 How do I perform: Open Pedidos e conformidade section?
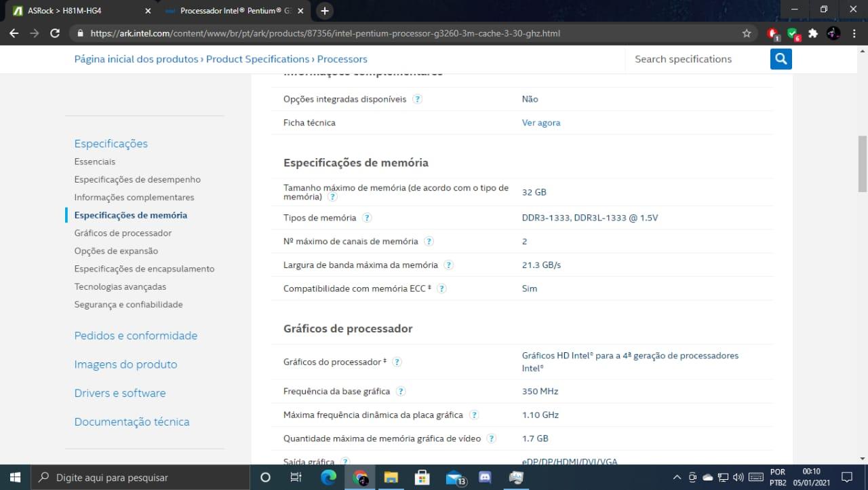136,335
